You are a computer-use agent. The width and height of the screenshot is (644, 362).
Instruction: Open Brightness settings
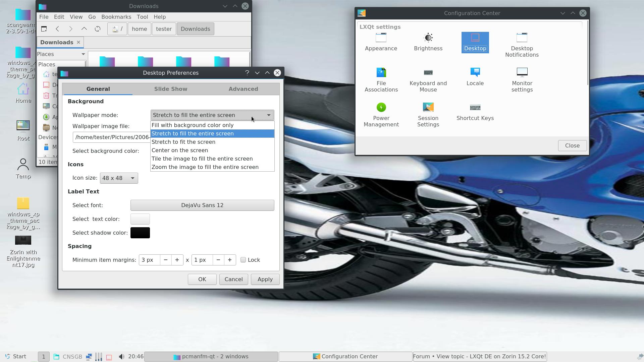tap(428, 42)
